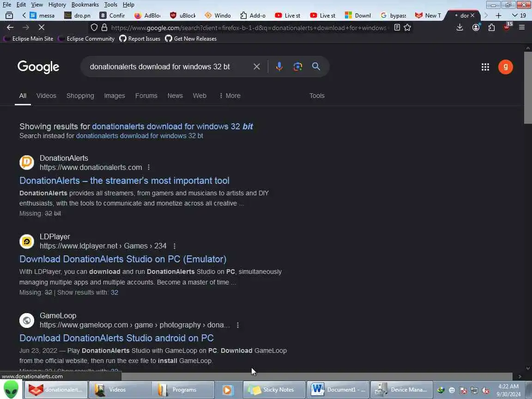The width and height of the screenshot is (532, 399).
Task: Switch to the AdBlock browser tab
Action: (x=148, y=15)
